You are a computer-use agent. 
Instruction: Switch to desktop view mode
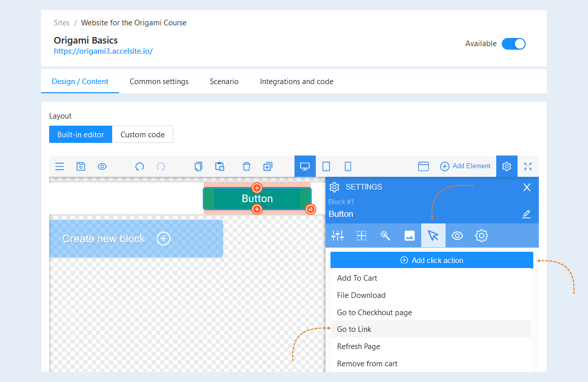coord(305,166)
